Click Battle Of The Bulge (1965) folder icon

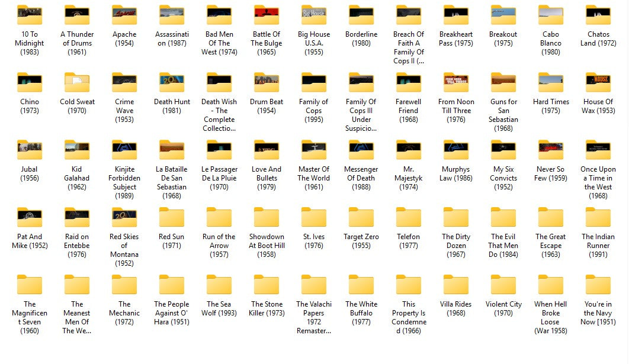(x=267, y=15)
